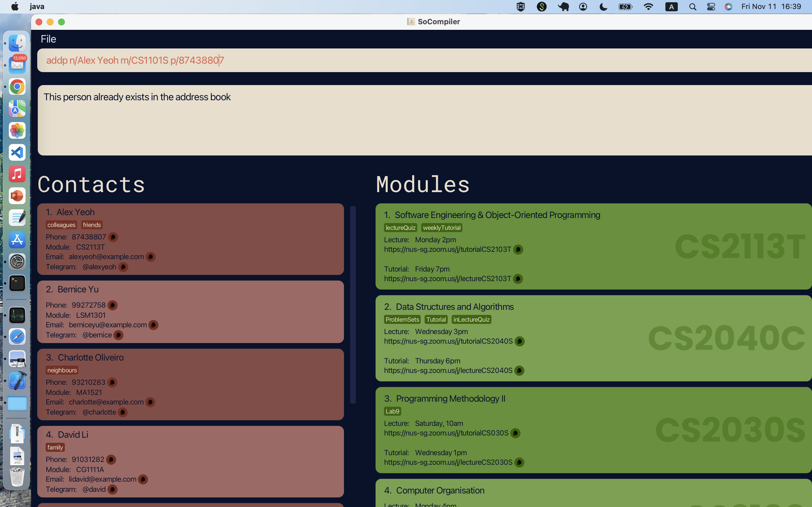
Task: Open the java menu in the menu bar
Action: click(x=37, y=6)
